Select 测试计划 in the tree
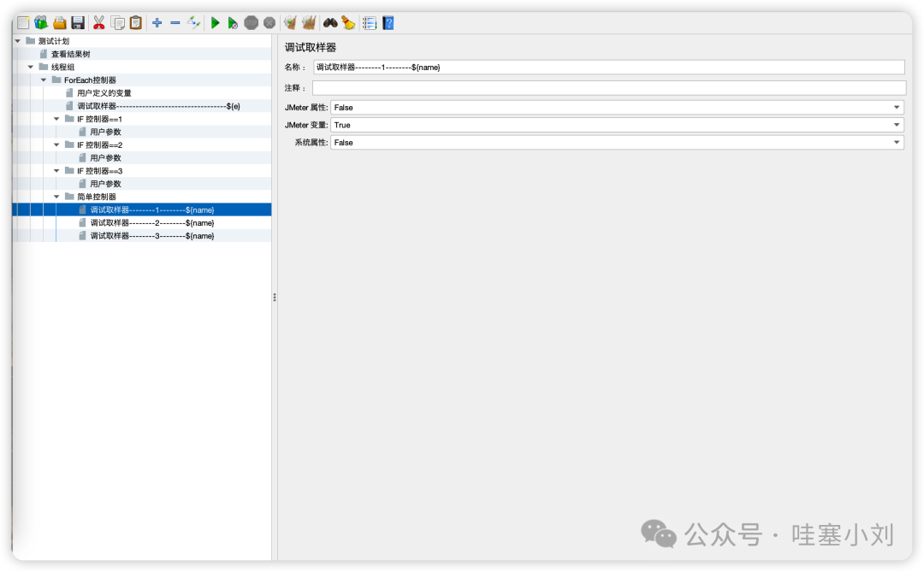Image resolution: width=924 pixels, height=572 pixels. click(x=54, y=41)
